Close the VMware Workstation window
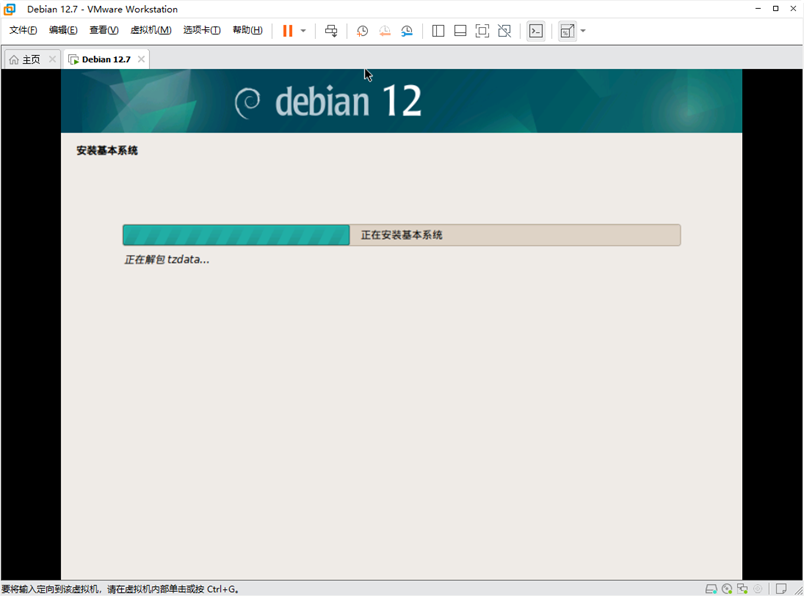 pyautogui.click(x=793, y=9)
